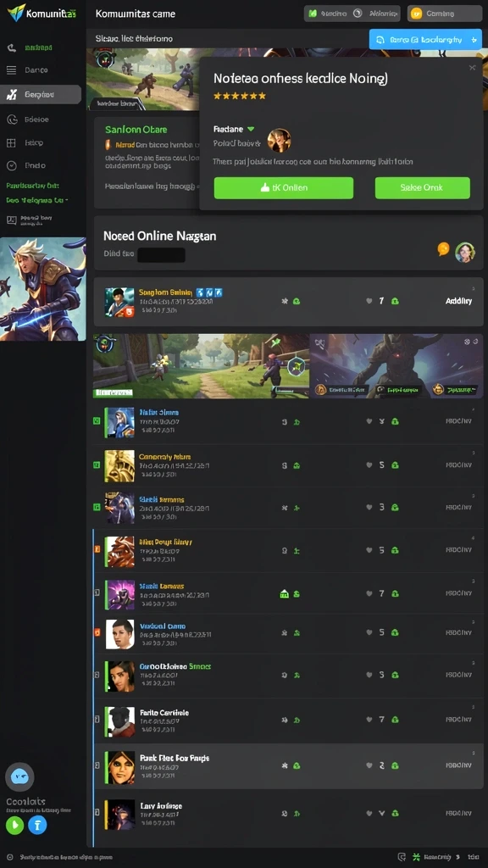Click the star icon in the highlighted Rank Fiac row
Image resolution: width=488 pixels, height=868 pixels.
285,765
